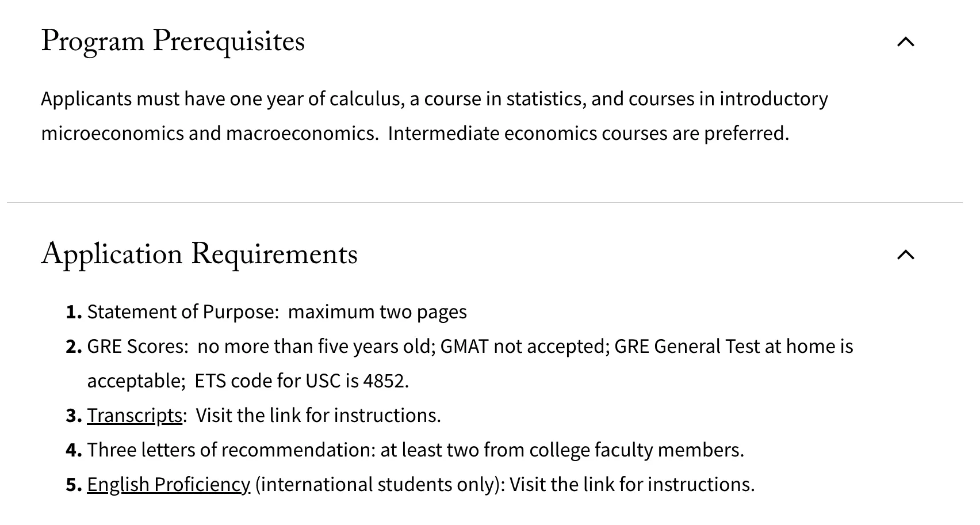This screenshot has width=980, height=525.
Task: Click the horizontal divider between sections
Action: click(484, 203)
